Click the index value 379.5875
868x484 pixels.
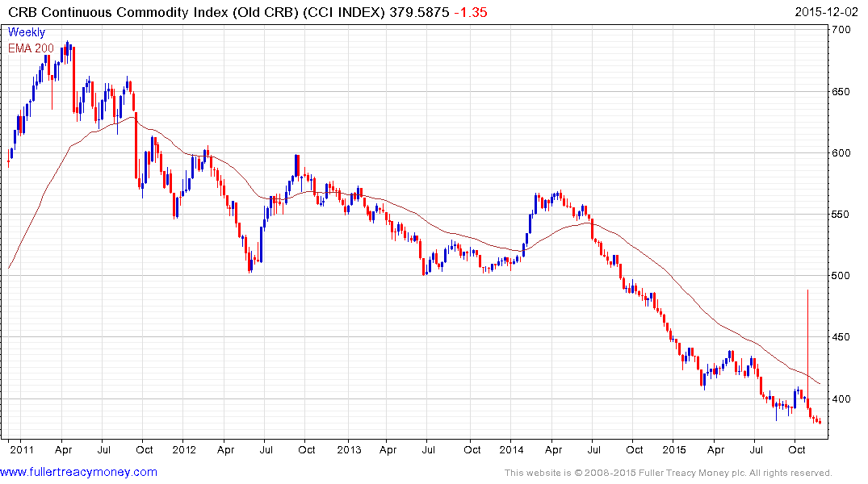click(419, 12)
